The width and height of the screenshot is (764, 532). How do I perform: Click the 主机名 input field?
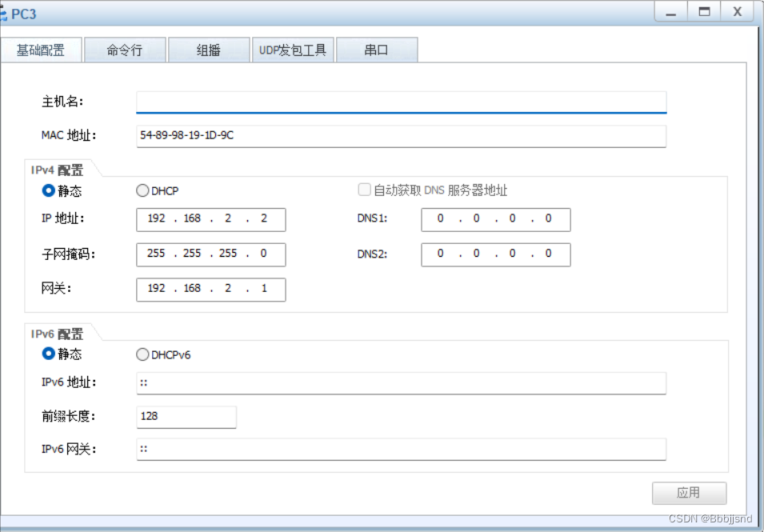(401, 102)
